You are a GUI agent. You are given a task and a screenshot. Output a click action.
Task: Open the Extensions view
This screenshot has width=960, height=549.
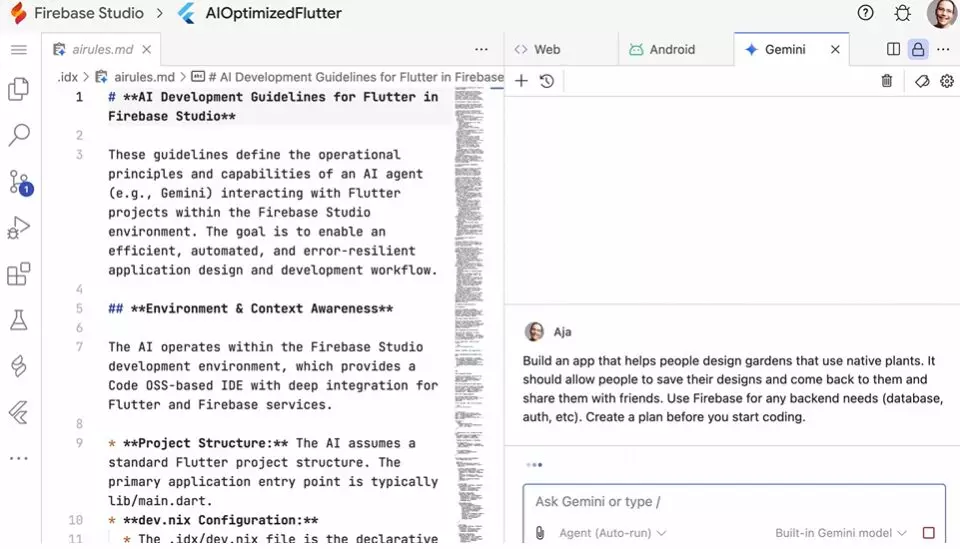[19, 274]
